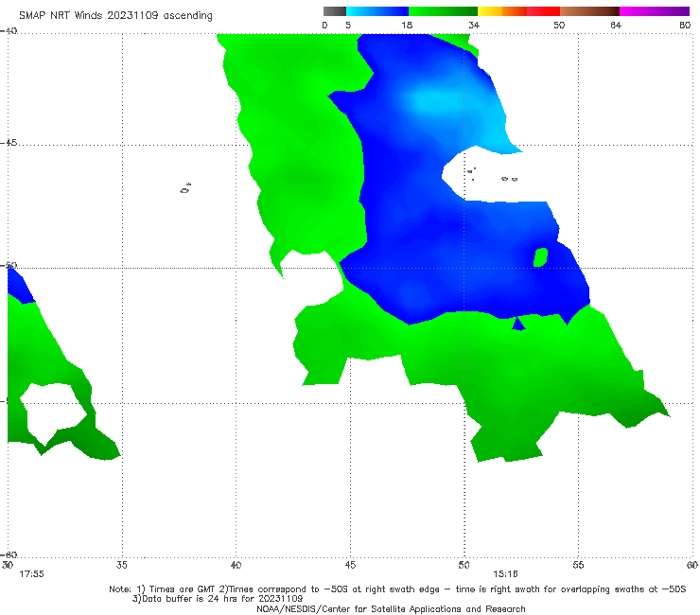Click the color bar label 5
Viewport: 700px width, 615px height.
(x=348, y=26)
